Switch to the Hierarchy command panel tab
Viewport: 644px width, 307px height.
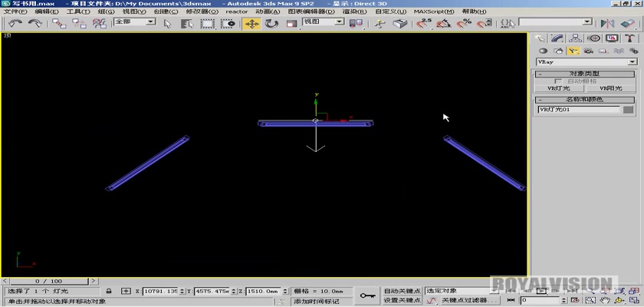pyautogui.click(x=576, y=38)
